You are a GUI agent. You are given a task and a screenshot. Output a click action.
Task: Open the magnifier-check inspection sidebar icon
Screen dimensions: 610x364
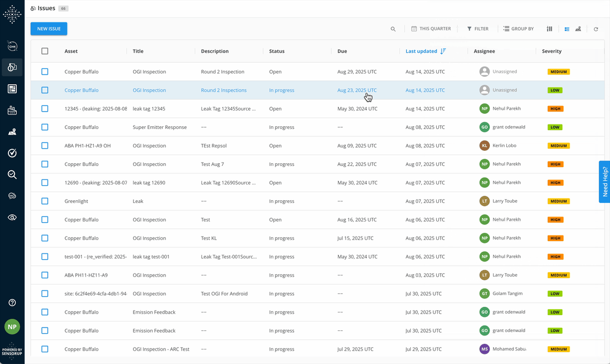coord(12,174)
